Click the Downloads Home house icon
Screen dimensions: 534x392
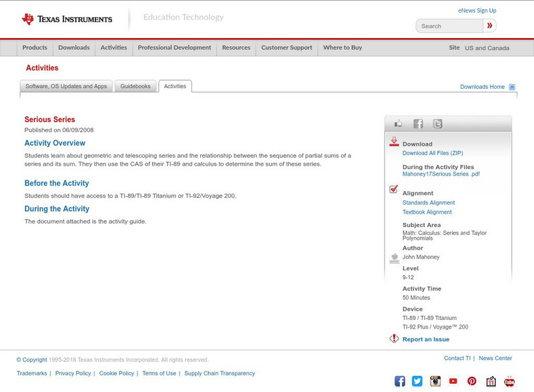[511, 86]
